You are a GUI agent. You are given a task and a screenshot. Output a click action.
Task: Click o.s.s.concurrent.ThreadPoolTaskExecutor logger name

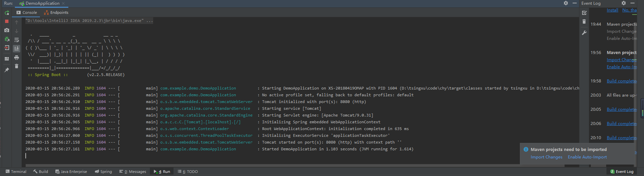click(206, 135)
